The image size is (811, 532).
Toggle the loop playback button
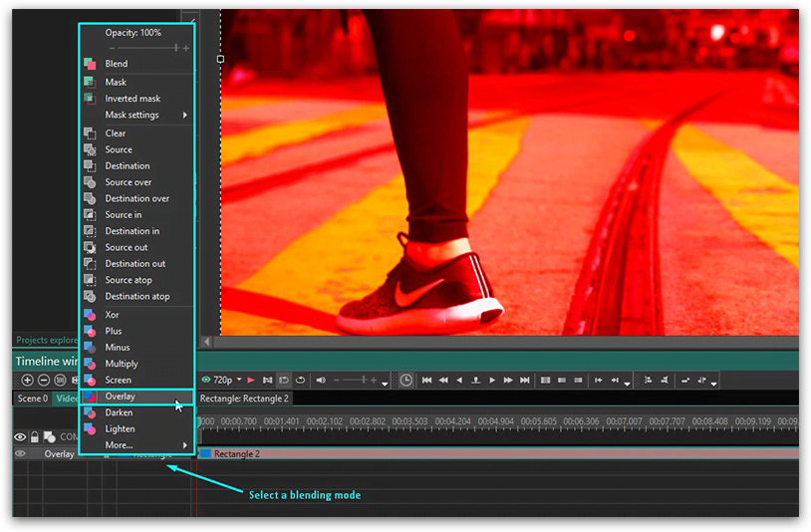point(283,381)
